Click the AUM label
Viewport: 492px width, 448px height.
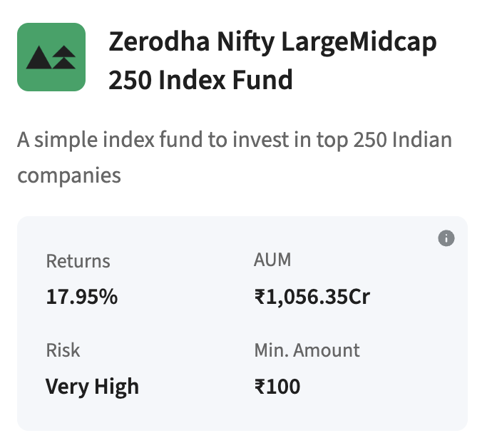[273, 260]
